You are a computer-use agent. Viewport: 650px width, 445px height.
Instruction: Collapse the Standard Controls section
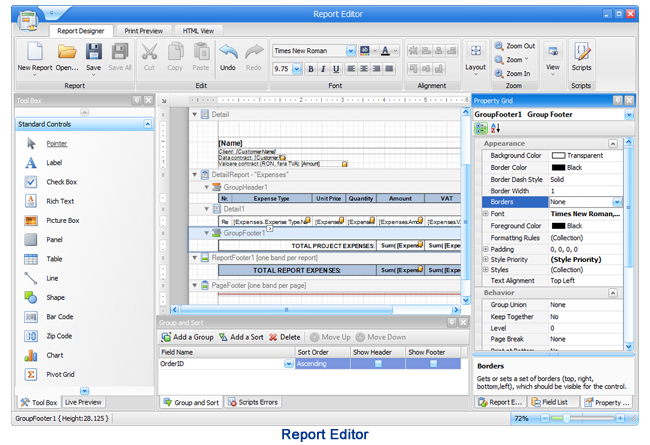148,124
